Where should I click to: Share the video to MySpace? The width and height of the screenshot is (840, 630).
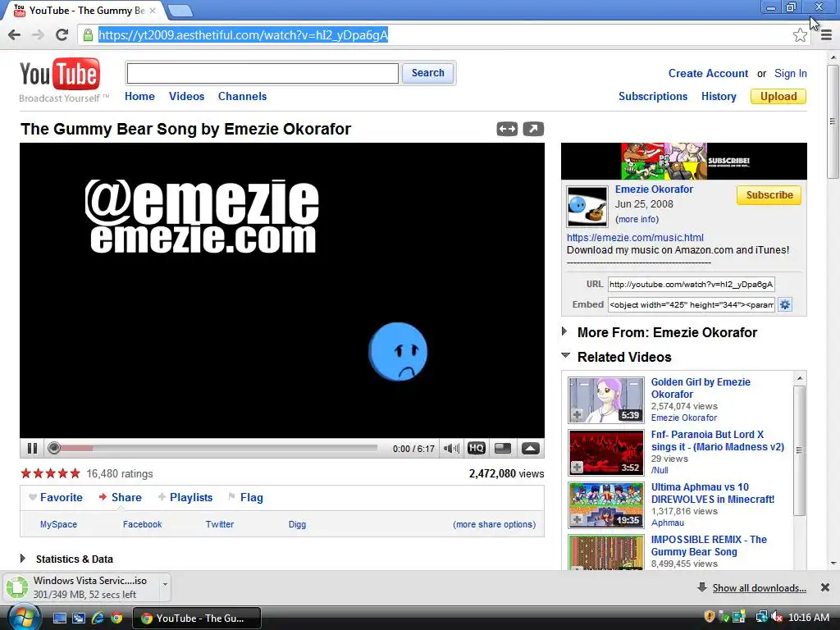click(58, 524)
